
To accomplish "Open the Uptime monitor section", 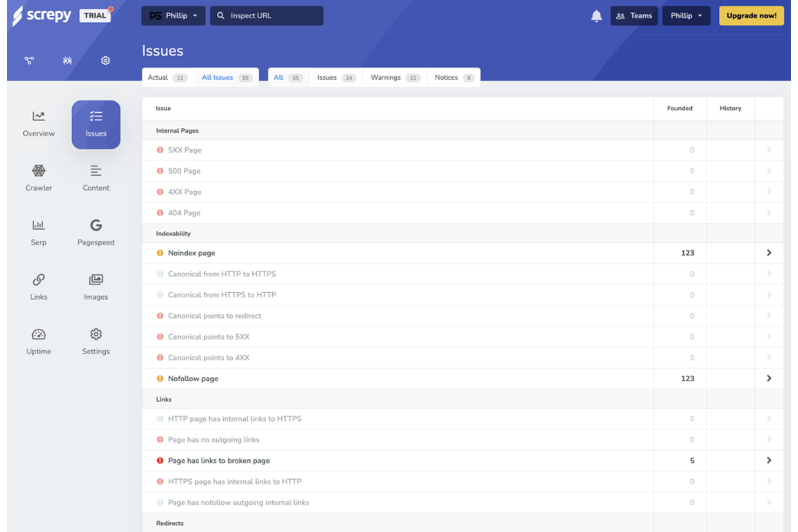I will [x=38, y=342].
